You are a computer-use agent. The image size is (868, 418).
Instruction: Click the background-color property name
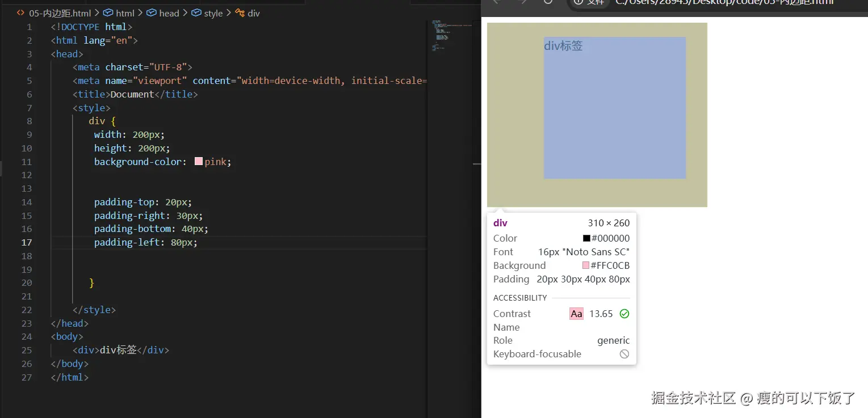[138, 162]
